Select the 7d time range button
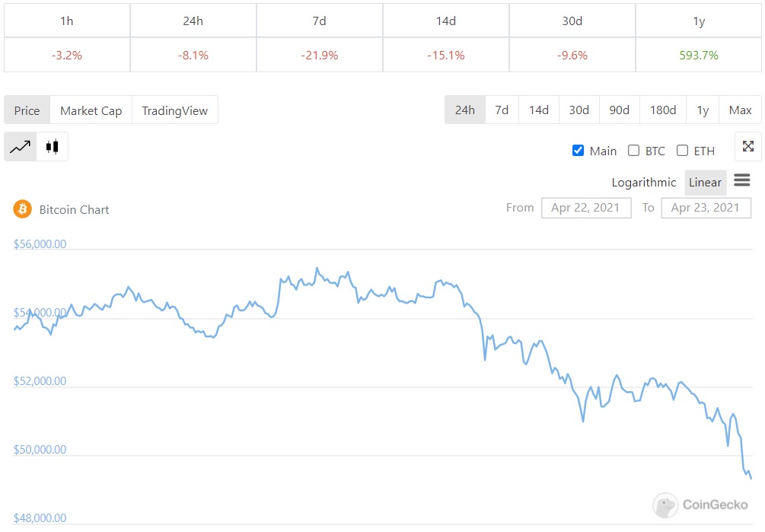 tap(502, 110)
